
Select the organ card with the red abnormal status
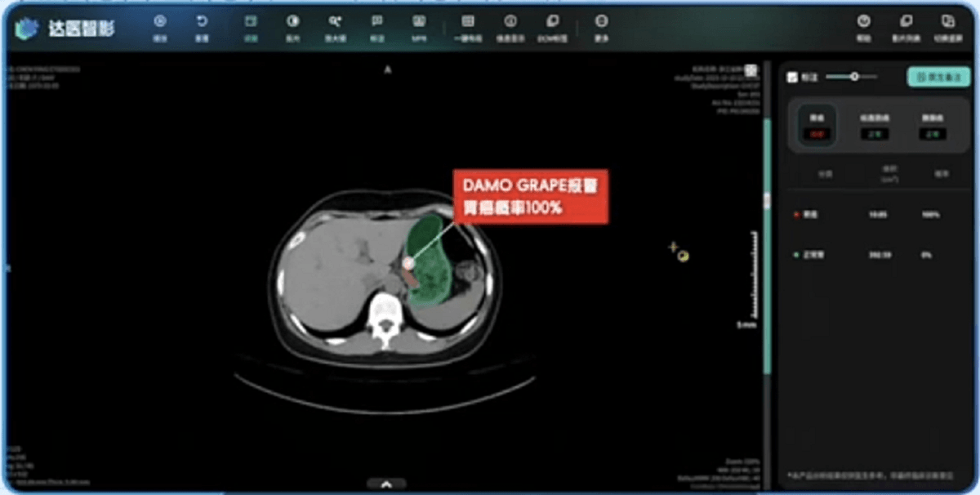point(817,126)
